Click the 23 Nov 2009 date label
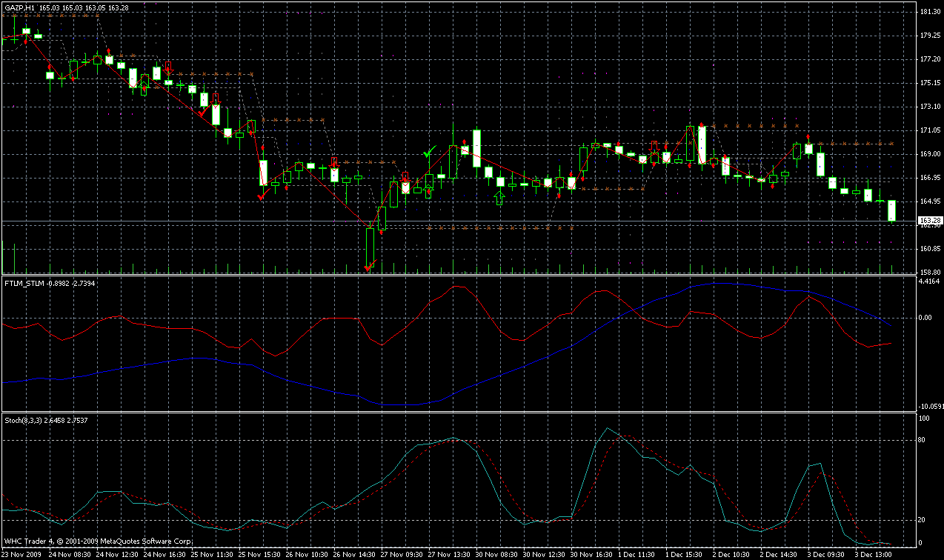 coord(21,554)
